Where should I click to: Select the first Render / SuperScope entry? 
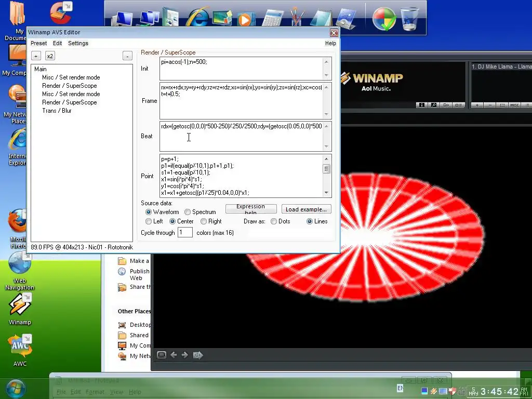click(x=70, y=86)
